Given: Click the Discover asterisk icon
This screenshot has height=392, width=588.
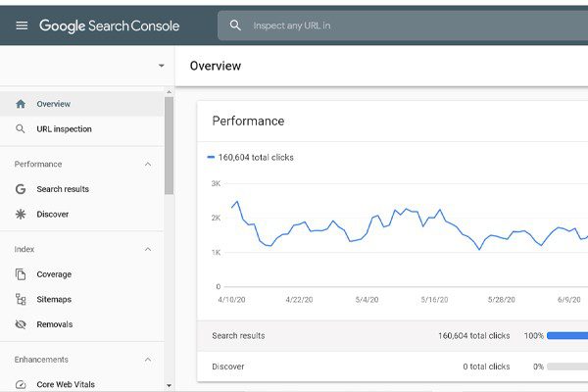Looking at the screenshot, I should click(x=21, y=215).
